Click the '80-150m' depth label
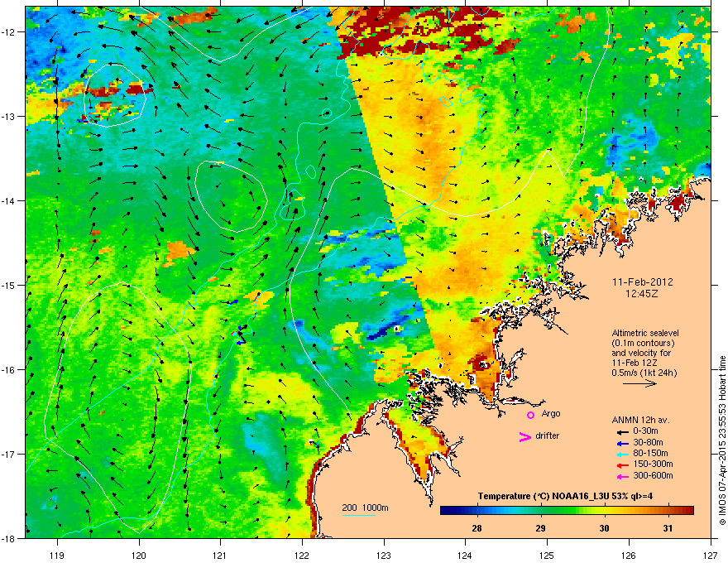This screenshot has height=563, width=728. pos(650,453)
